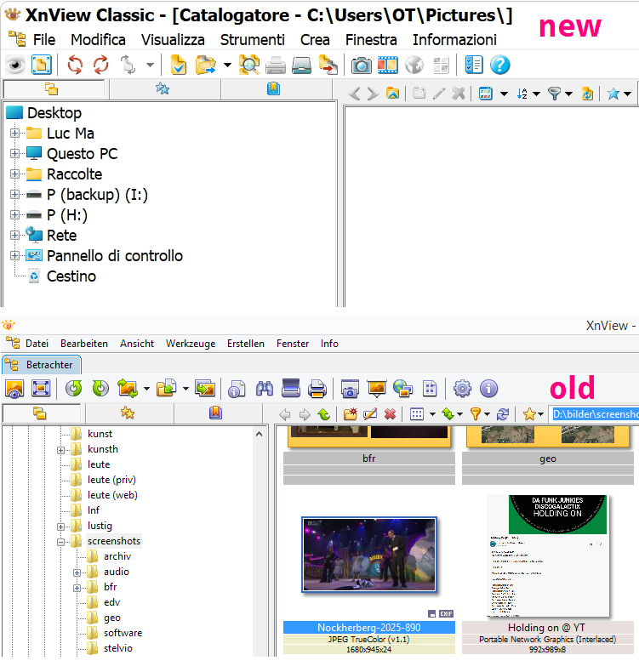
Task: Open view mode dropdown in Italian browser toolbar
Action: 504,94
